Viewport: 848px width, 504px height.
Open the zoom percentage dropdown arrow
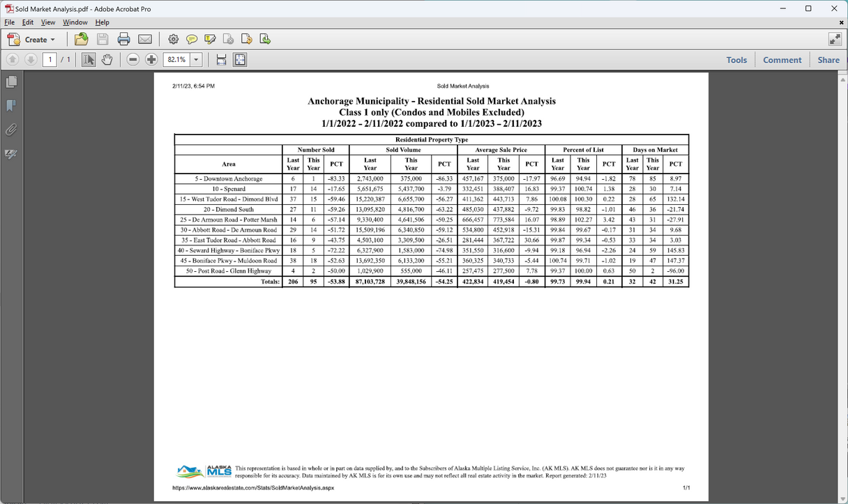(196, 60)
